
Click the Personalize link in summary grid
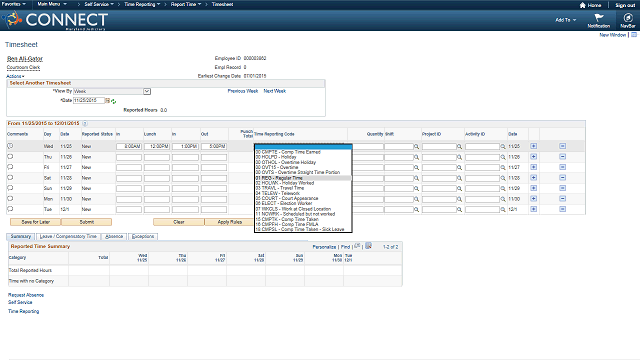(324, 247)
